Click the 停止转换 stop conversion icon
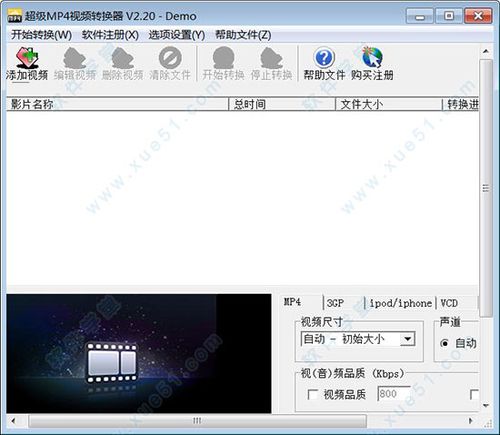Screen dimensions: 500x435 click(x=271, y=58)
